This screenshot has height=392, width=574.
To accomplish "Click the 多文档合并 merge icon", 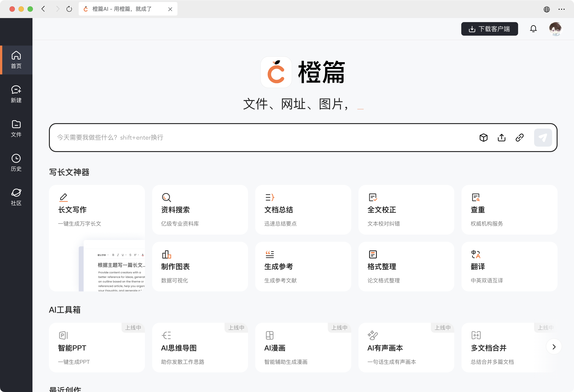I will 476,335.
